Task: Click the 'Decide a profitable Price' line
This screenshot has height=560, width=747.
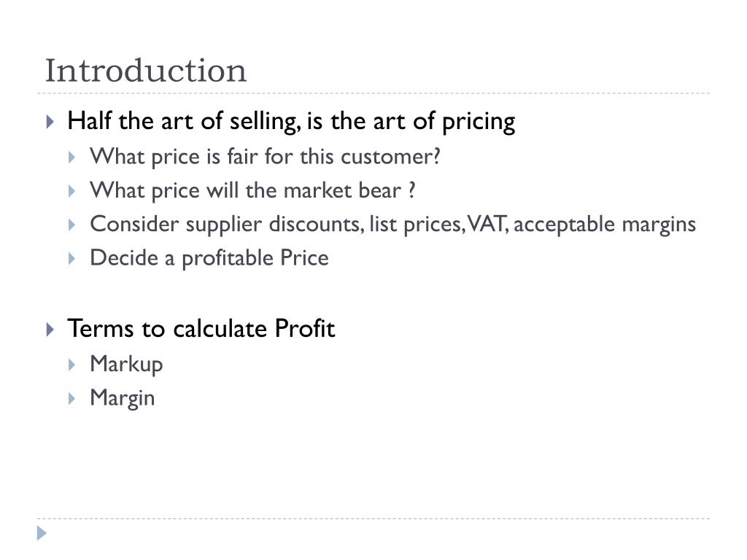Action: 209,259
